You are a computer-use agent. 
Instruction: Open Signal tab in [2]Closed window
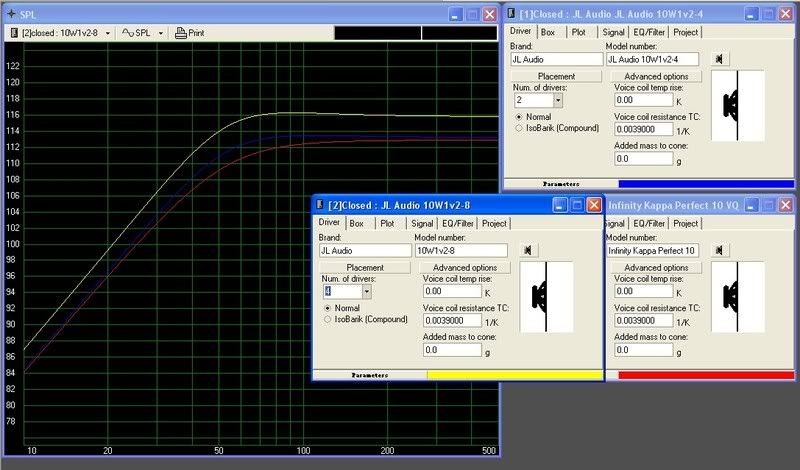click(x=422, y=224)
